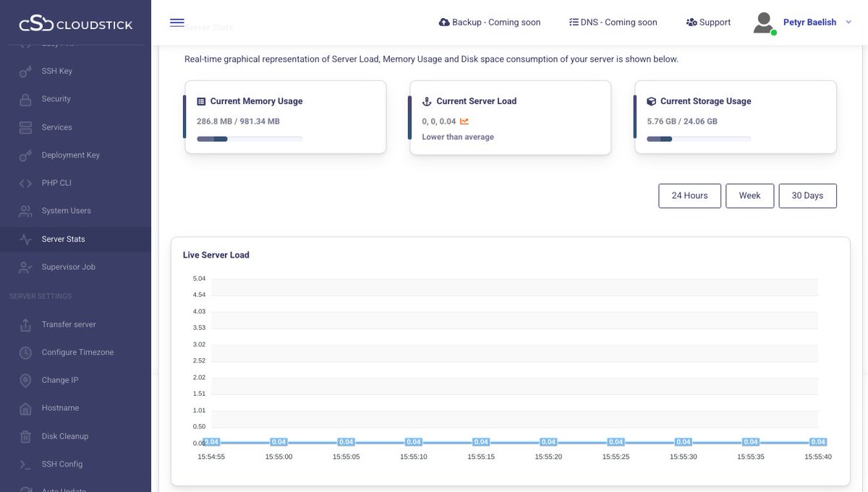Click Backup - Coming soon link
868x492 pixels.
(x=490, y=22)
